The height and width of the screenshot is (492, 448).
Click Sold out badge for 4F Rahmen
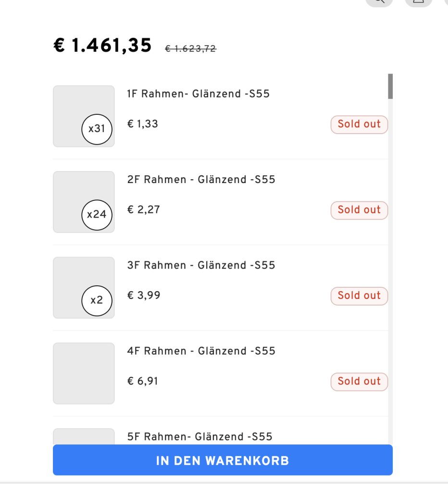click(359, 381)
